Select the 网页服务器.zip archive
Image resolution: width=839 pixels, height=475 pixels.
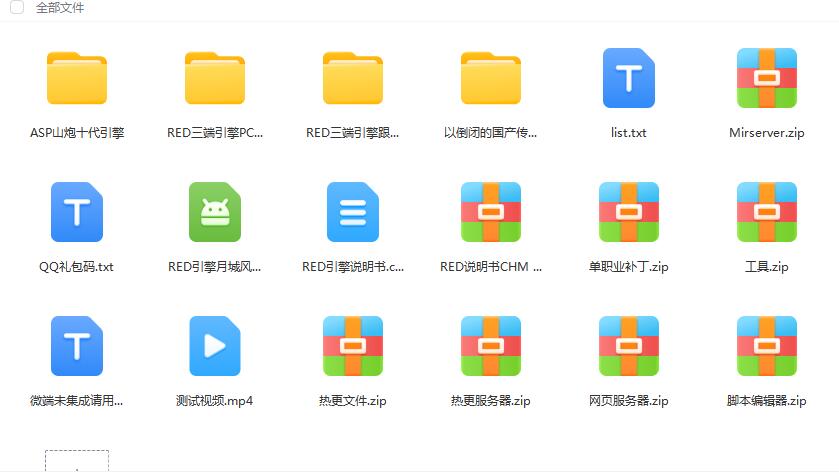point(628,346)
